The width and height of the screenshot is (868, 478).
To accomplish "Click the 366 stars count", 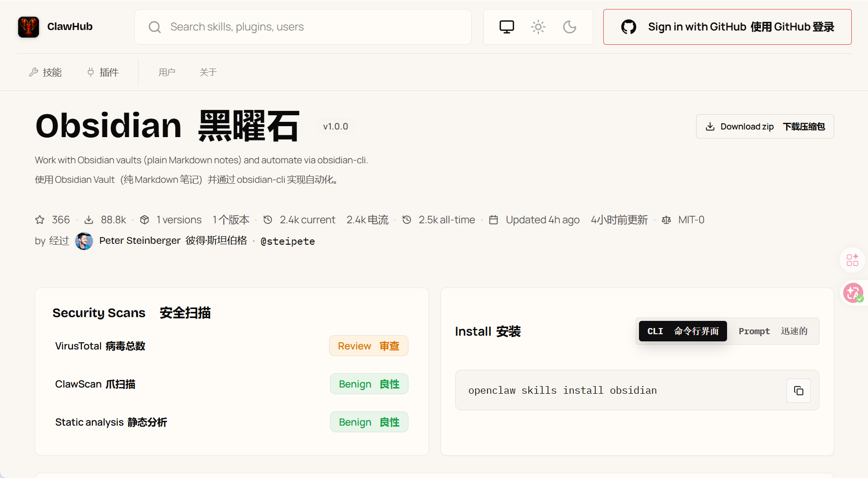I will click(61, 220).
